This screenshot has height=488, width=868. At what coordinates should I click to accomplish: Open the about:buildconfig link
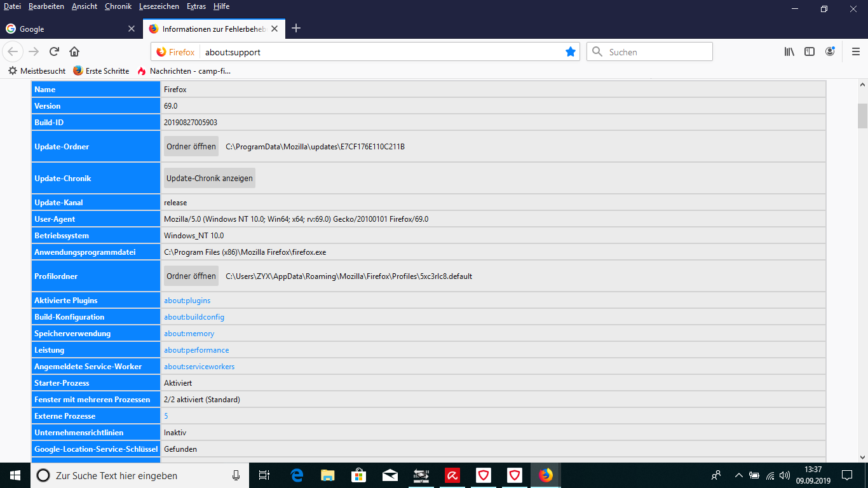coord(194,317)
